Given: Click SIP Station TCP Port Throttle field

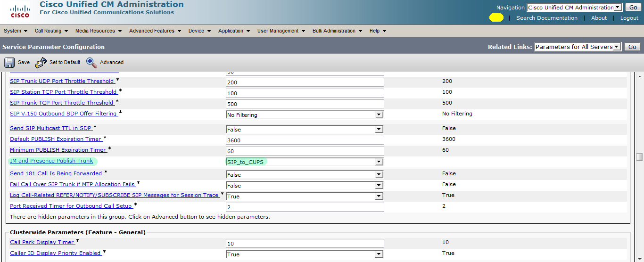Looking at the screenshot, I should click(x=305, y=93).
